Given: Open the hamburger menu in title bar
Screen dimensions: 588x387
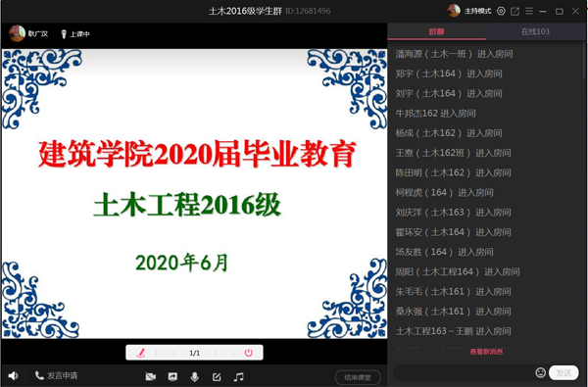Looking at the screenshot, I should 529,11.
